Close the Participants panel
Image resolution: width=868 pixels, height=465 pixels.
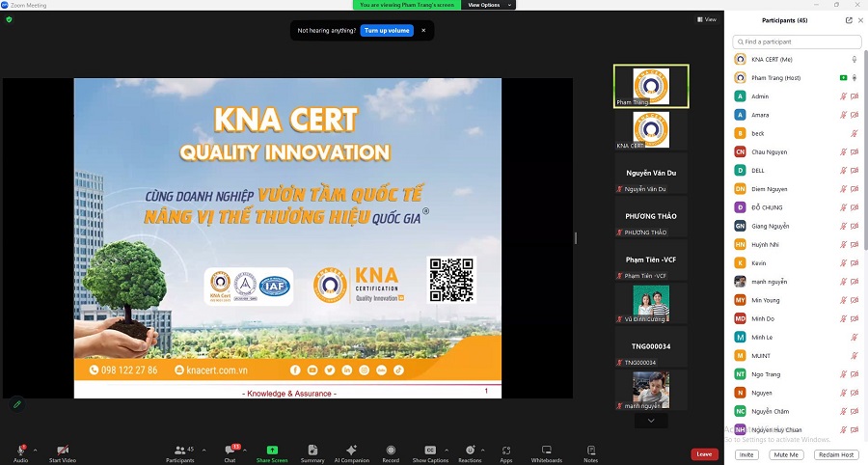pos(861,20)
